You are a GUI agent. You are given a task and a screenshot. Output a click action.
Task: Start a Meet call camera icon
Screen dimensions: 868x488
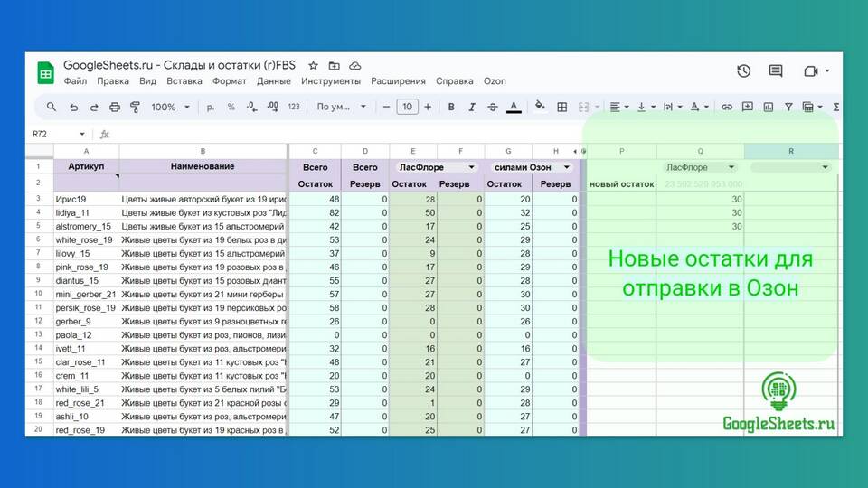(x=811, y=70)
